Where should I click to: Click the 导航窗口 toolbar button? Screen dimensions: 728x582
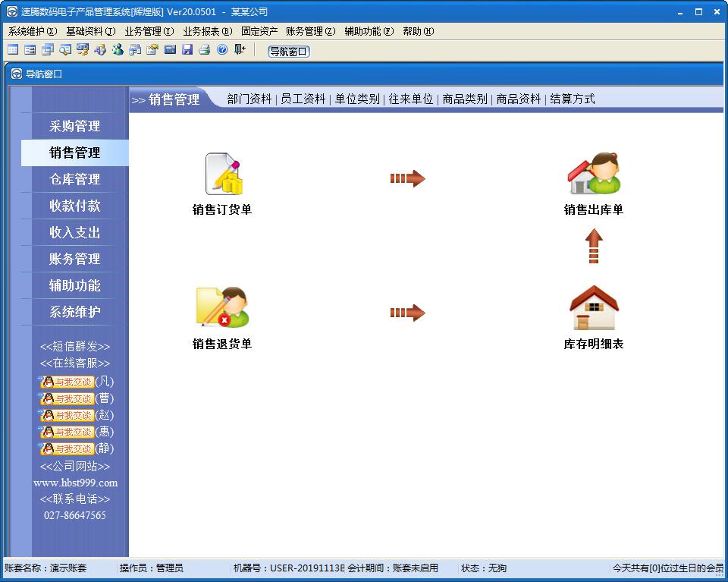tap(288, 52)
